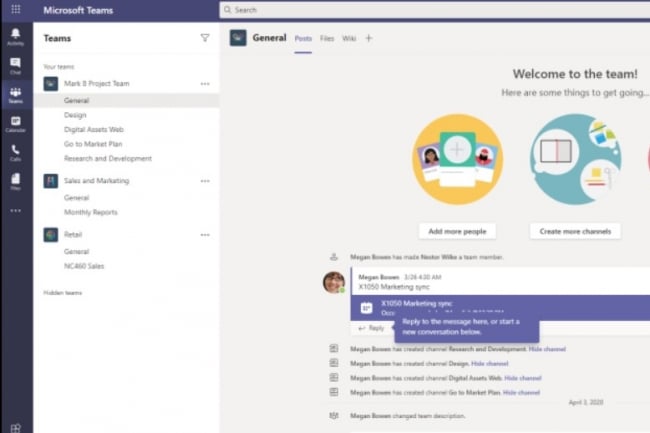Open the Calls phone icon
Screen dimensions: 650x433
click(15, 153)
